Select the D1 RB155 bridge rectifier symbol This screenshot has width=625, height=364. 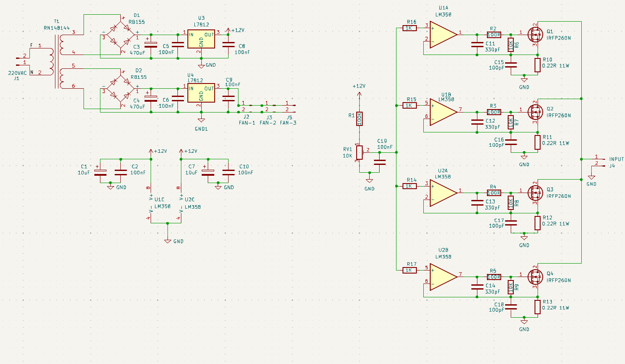point(120,35)
